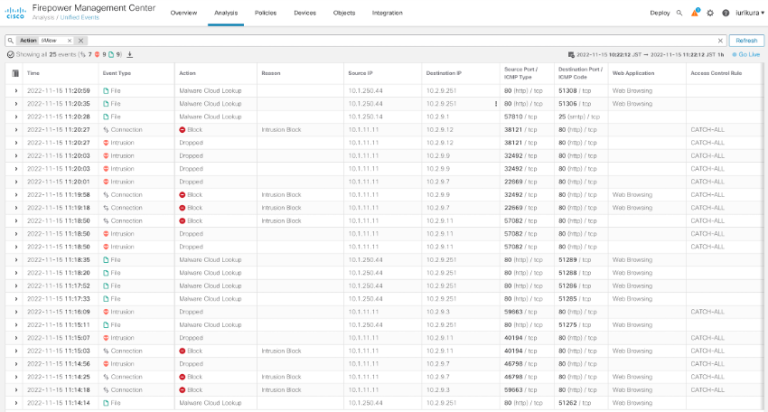Delete the entire Action filter chip

point(81,41)
